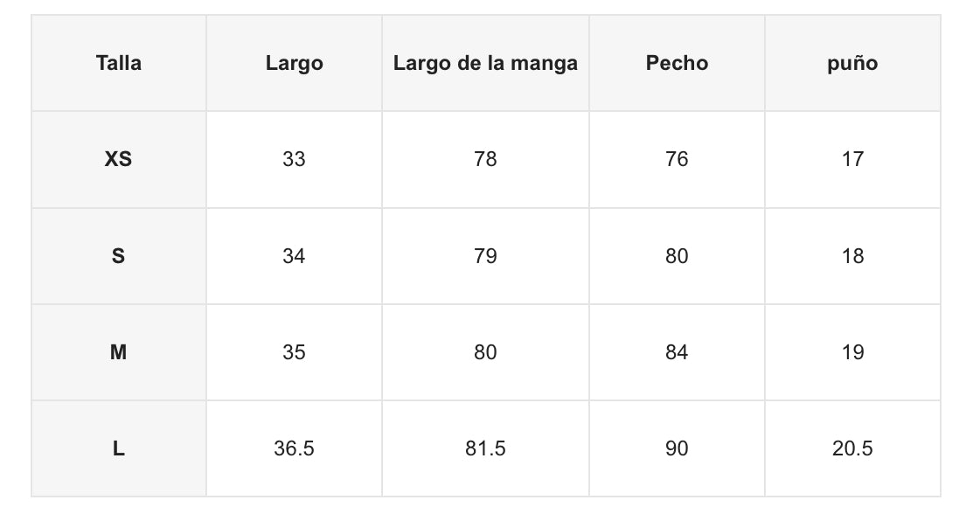
Task: Select the M puño value 19
Action: pos(852,352)
